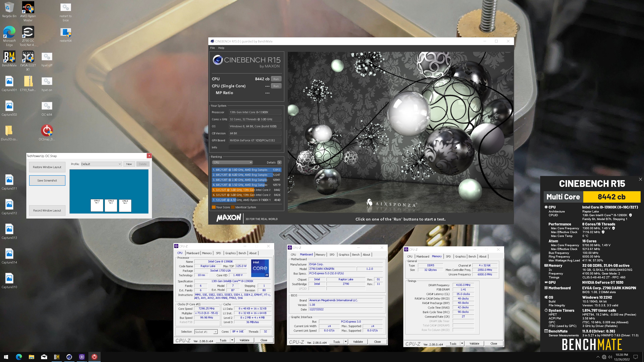This screenshot has height=362, width=644.
Task: Click Restore Window Layout button
Action: 47,167
